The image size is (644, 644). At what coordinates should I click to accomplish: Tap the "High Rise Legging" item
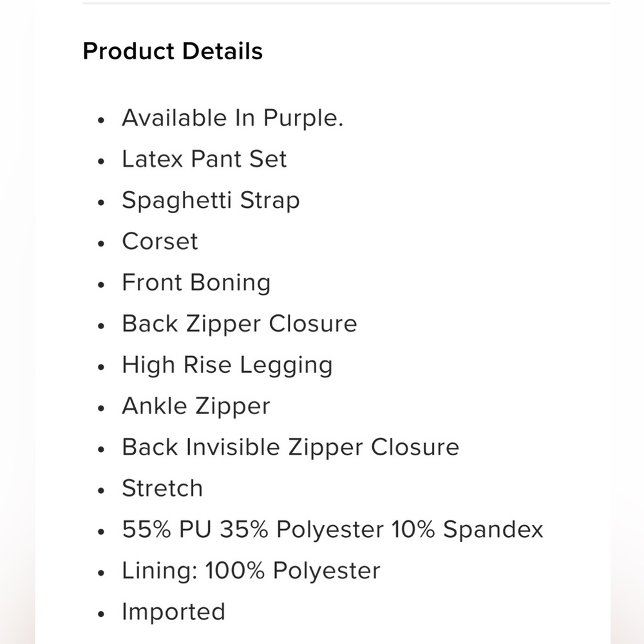[227, 365]
